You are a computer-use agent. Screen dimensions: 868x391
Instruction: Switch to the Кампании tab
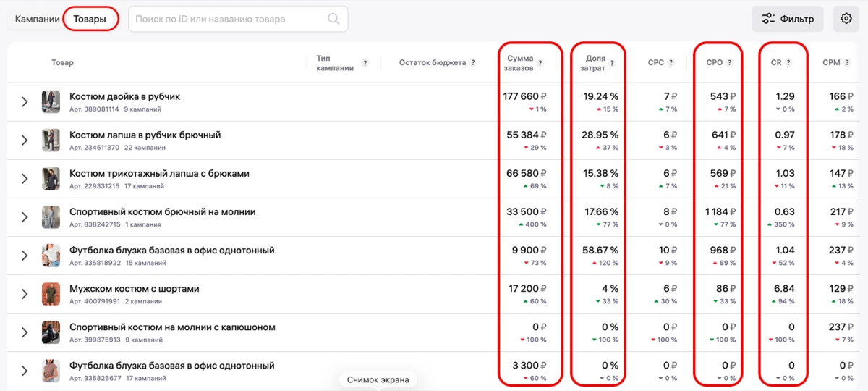37,19
